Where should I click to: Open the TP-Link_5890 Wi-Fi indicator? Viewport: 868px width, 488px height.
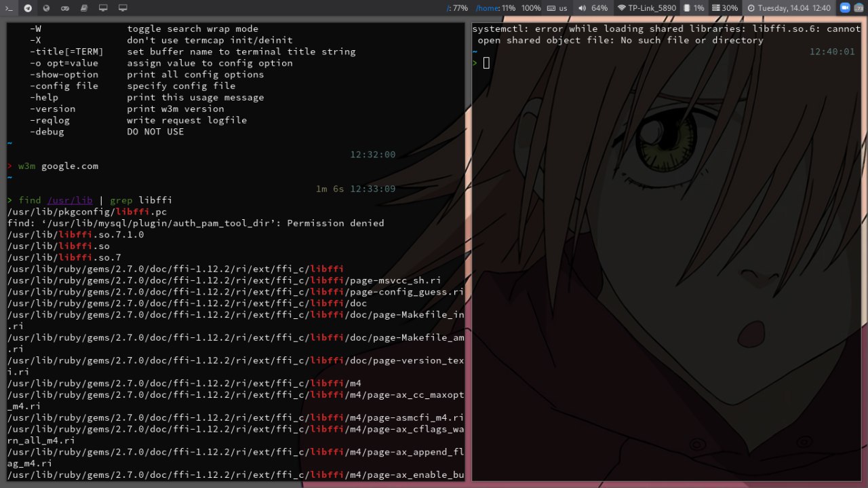647,8
